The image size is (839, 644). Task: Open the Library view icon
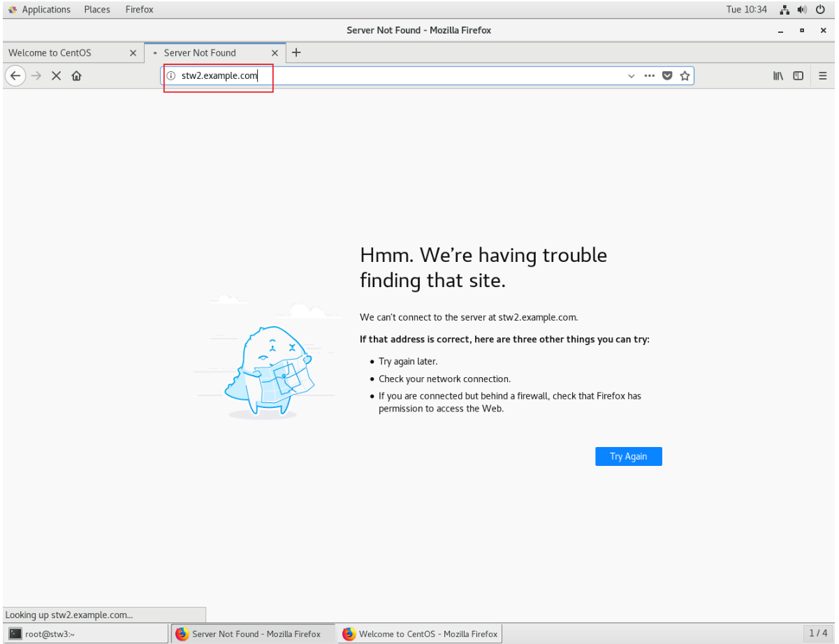[778, 75]
